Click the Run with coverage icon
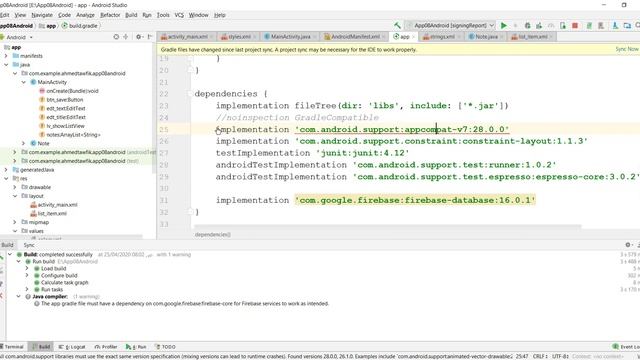The image size is (640, 360). click(539, 25)
